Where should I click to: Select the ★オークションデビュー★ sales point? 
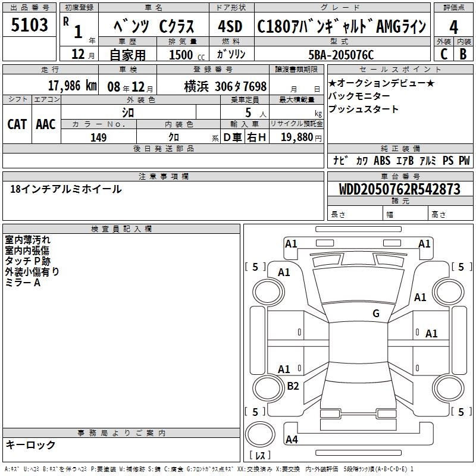[x=381, y=83]
